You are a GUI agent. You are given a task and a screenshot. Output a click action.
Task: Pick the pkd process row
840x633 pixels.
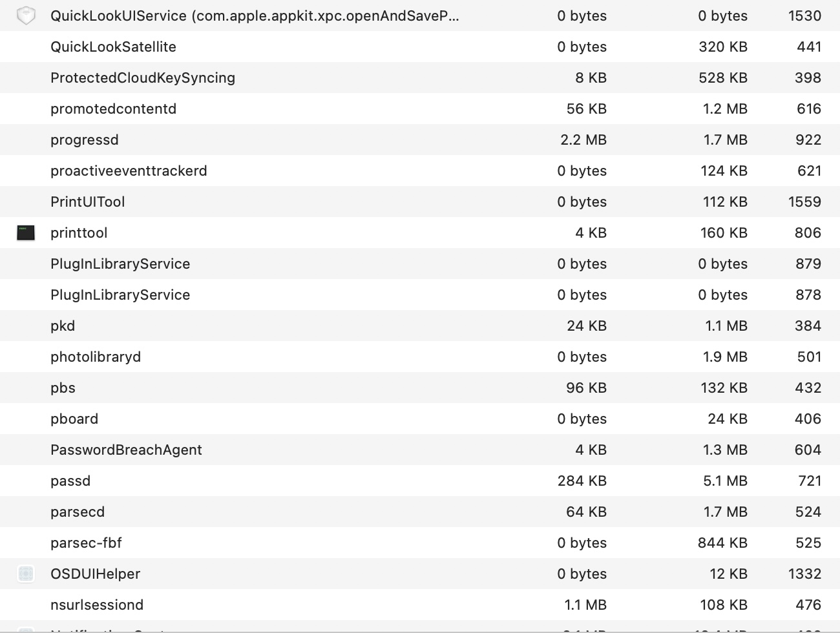[x=63, y=326]
